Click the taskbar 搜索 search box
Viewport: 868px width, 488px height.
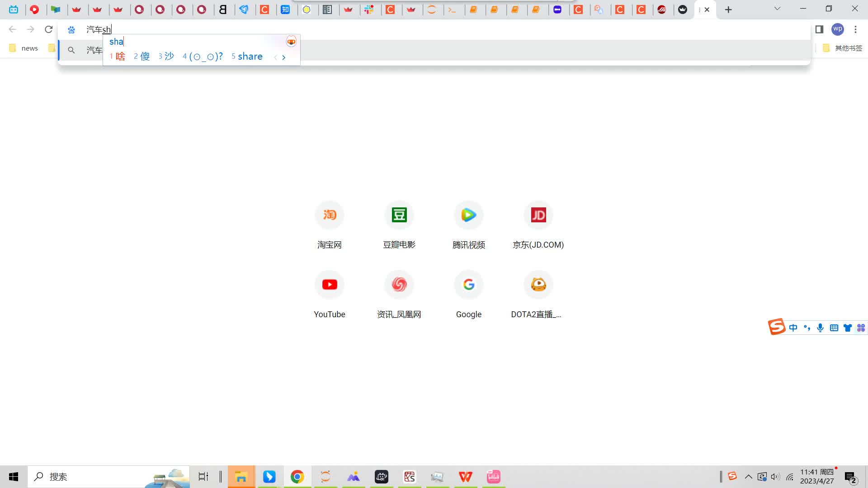(x=108, y=477)
